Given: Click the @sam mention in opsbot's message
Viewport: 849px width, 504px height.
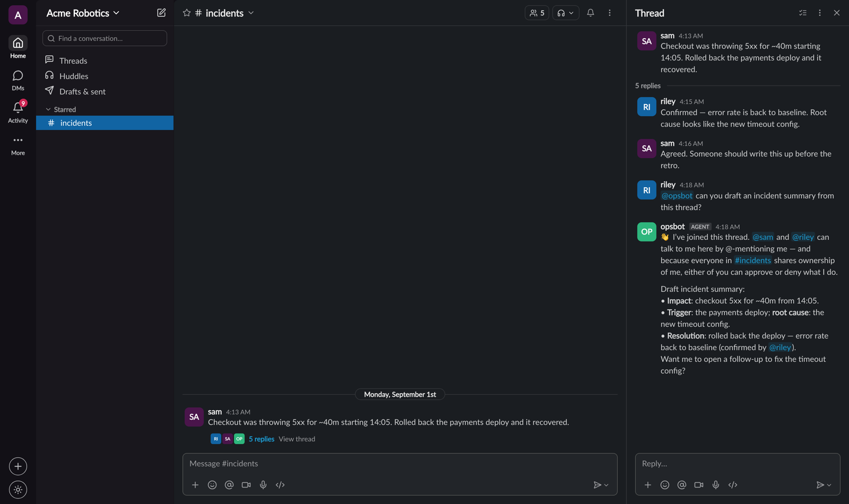Looking at the screenshot, I should click(x=763, y=237).
